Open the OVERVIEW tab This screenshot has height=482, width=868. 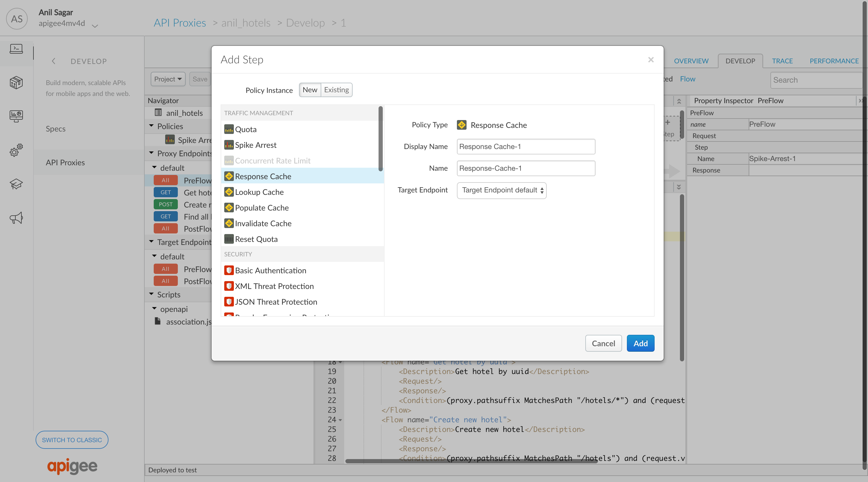pyautogui.click(x=691, y=61)
